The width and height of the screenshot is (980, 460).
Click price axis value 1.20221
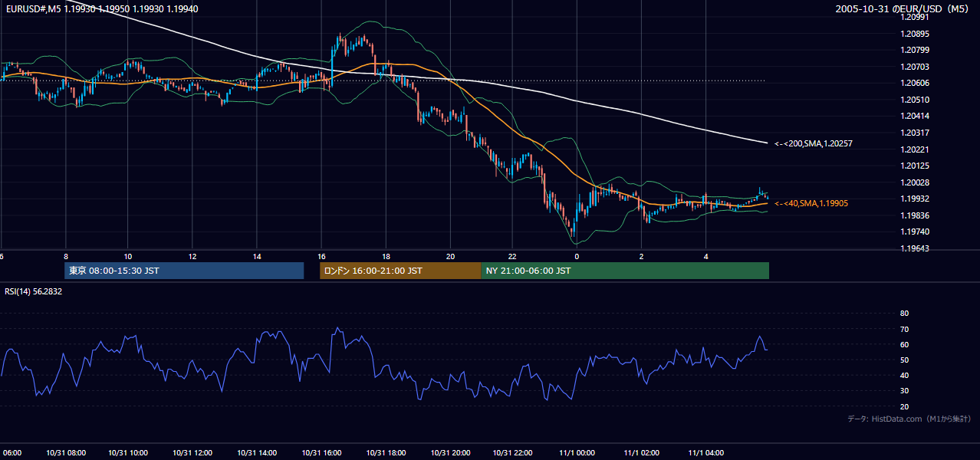point(915,149)
